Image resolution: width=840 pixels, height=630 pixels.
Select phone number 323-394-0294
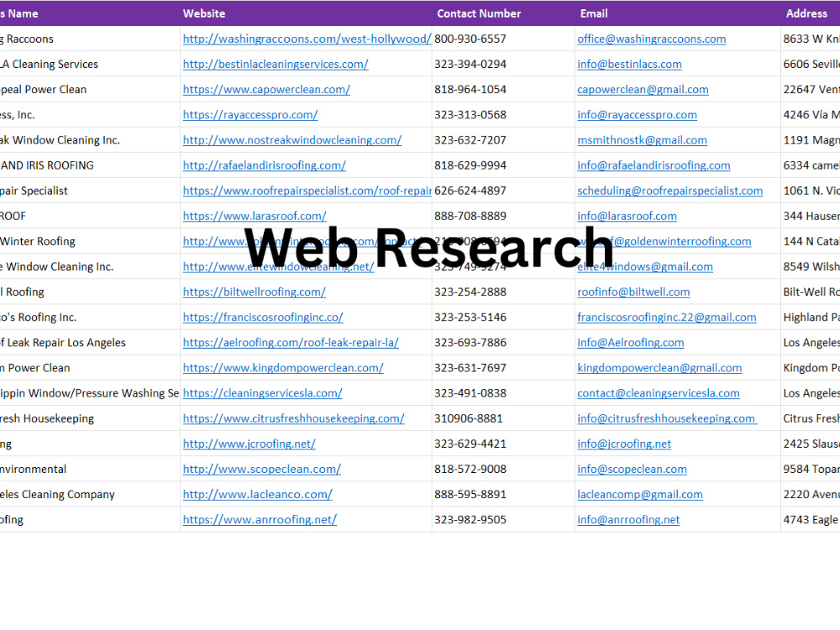(470, 65)
